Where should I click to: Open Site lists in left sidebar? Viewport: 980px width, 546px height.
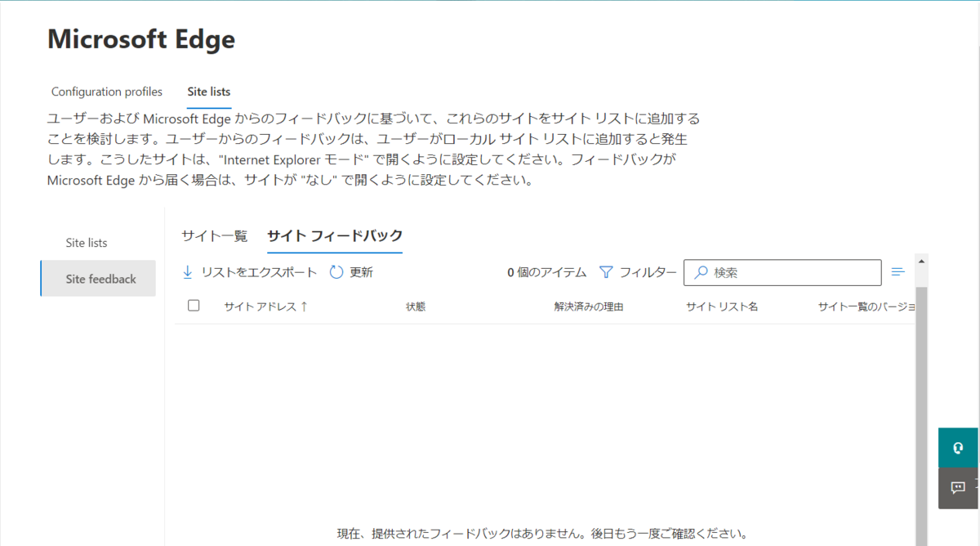click(87, 243)
